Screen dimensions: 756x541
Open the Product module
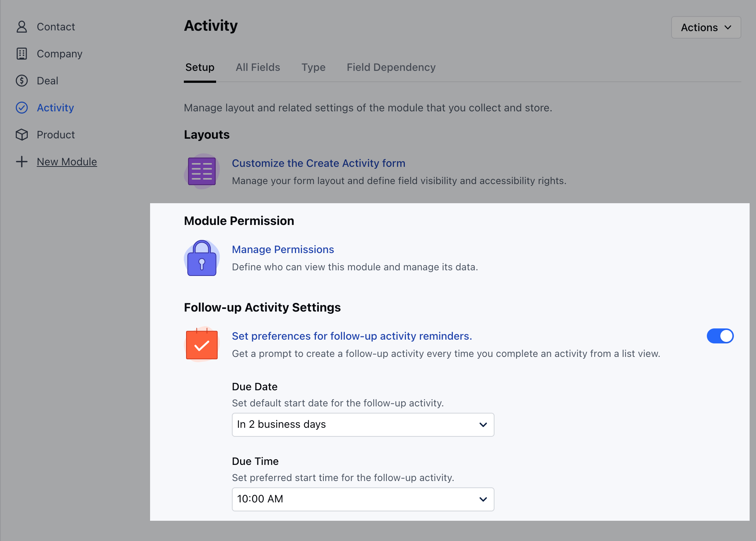56,135
